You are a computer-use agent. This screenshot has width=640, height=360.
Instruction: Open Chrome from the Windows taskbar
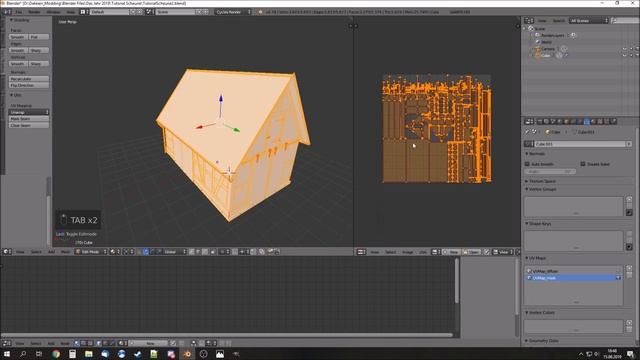56,354
